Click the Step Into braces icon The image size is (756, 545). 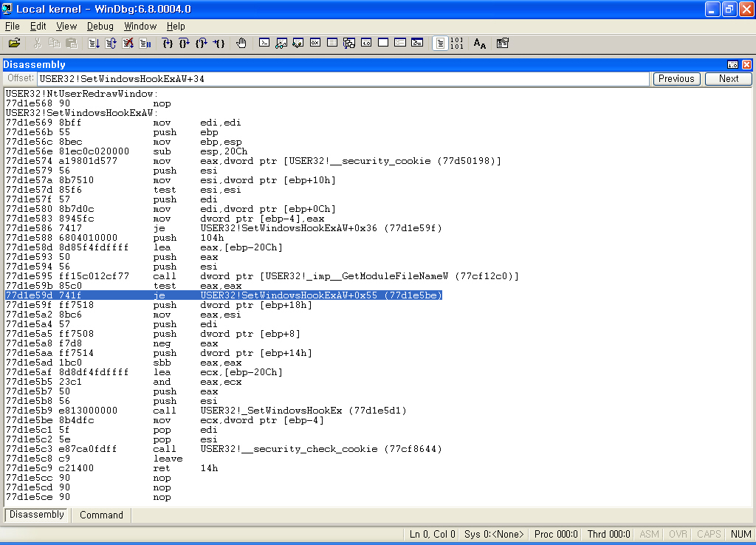(168, 44)
